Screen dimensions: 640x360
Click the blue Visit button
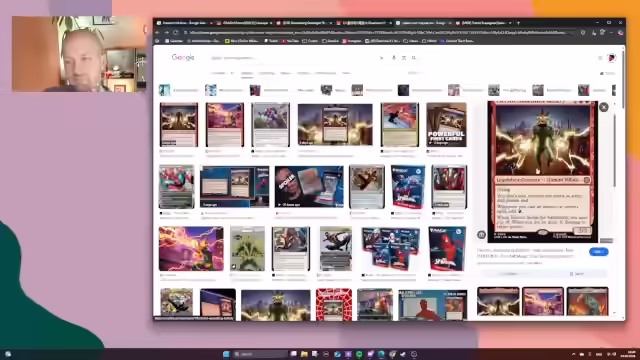pos(598,252)
